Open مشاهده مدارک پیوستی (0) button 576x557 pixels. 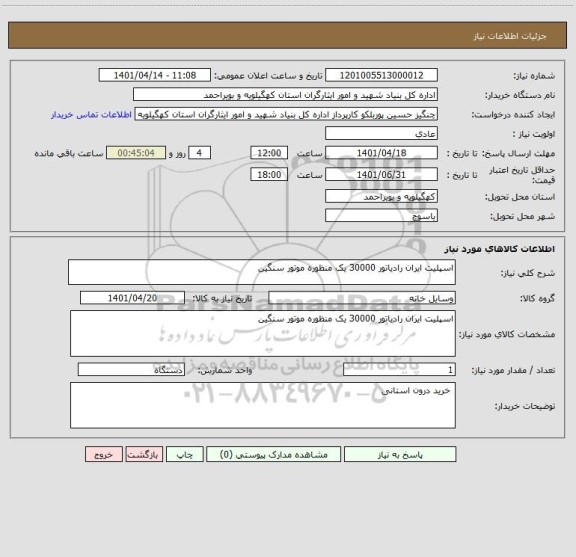click(273, 454)
